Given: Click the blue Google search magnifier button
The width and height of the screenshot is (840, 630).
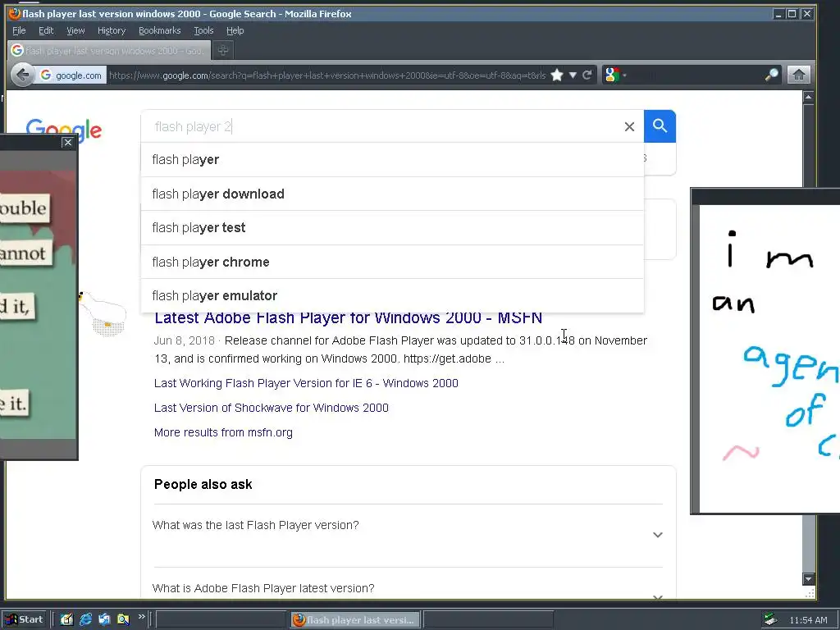Looking at the screenshot, I should [660, 126].
